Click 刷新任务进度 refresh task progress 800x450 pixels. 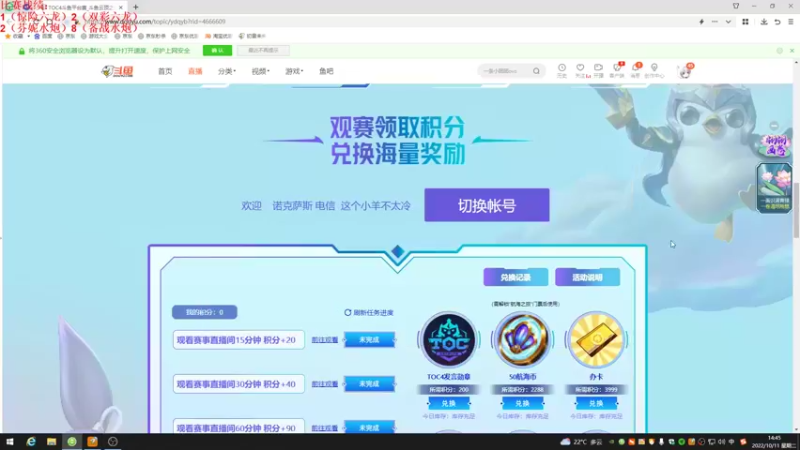[x=368, y=312]
